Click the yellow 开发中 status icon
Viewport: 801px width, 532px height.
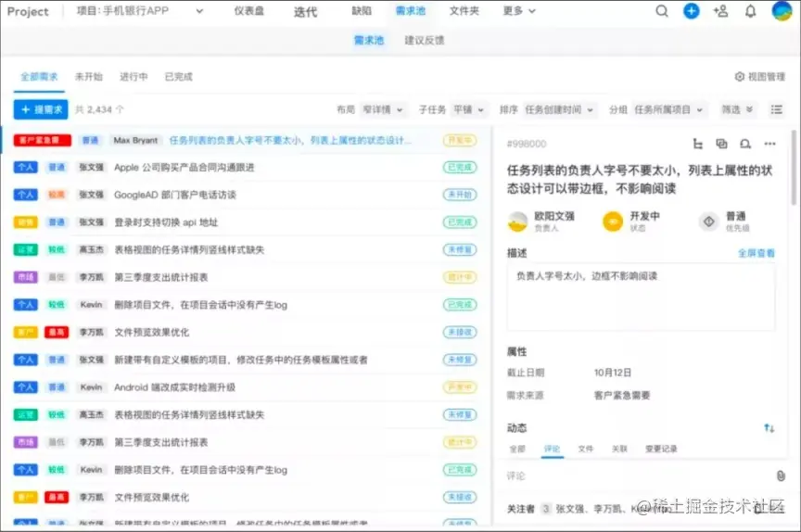613,222
